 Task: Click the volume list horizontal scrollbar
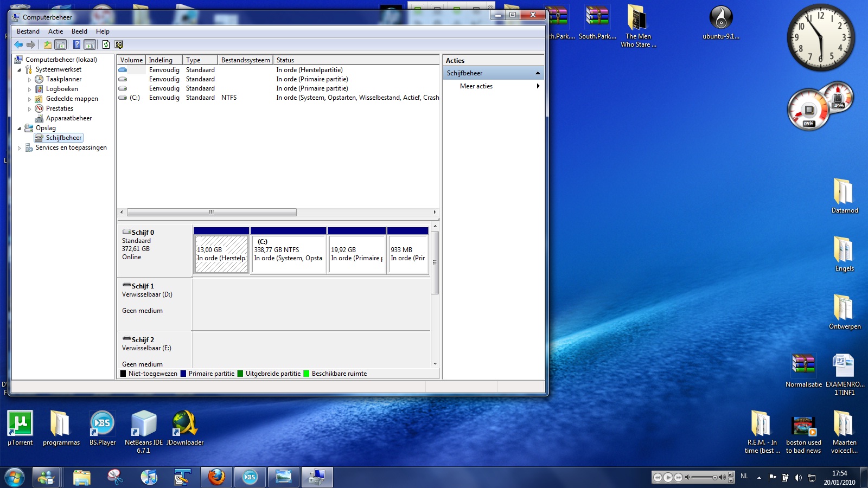(212, 213)
